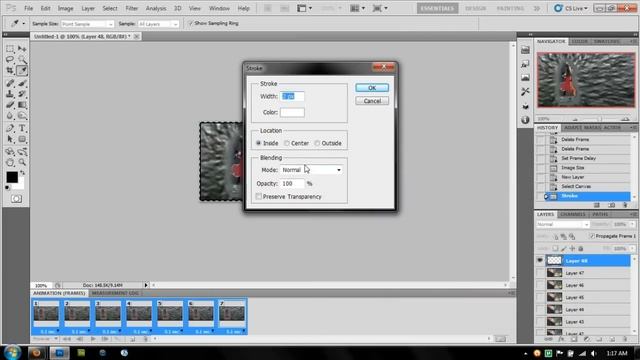This screenshot has width=640, height=360.
Task: Confirm stroke with OK button
Action: [x=372, y=88]
